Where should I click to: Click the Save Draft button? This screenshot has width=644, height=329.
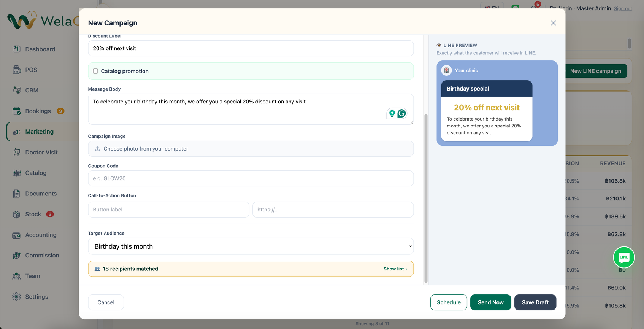tap(535, 302)
